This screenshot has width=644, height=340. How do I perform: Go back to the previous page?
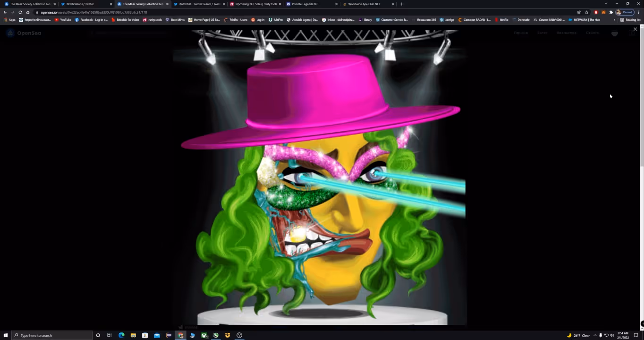(5, 12)
